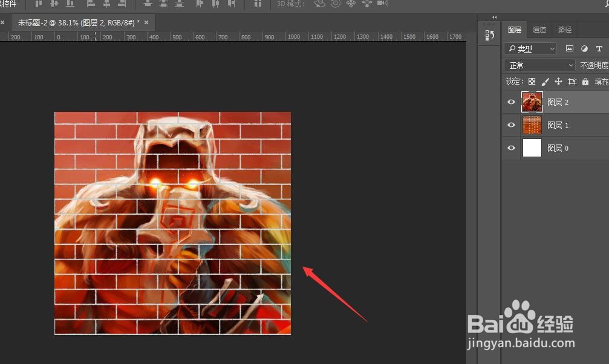
Task: Lock image pixels brush icon
Action: (545, 81)
